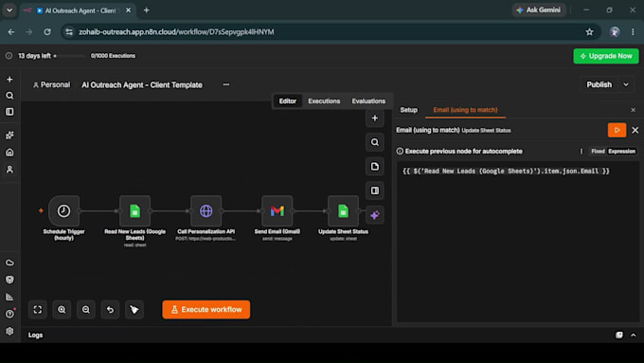The image size is (644, 363).
Task: Select the Update Sheet Status node
Action: tap(343, 211)
